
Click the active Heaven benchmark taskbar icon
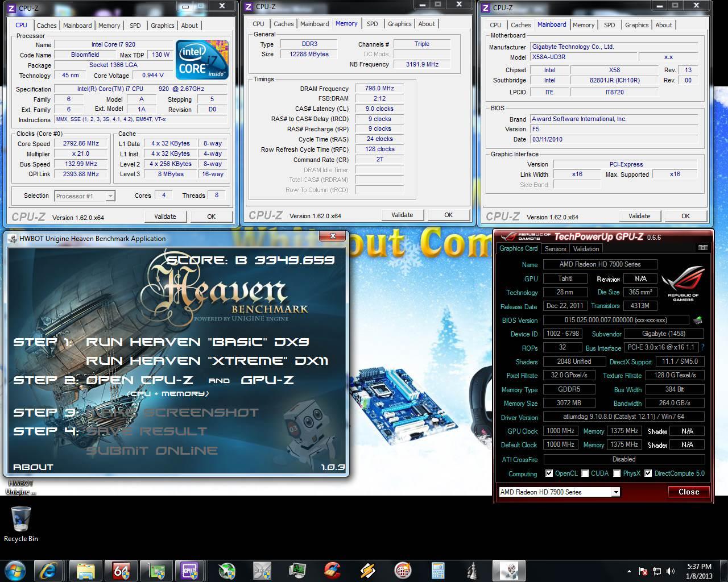508,570
